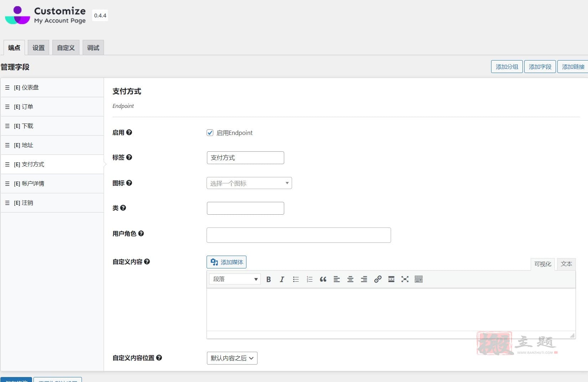Open the 默认内容之后 position dropdown
Image resolution: width=588 pixels, height=382 pixels.
click(232, 358)
